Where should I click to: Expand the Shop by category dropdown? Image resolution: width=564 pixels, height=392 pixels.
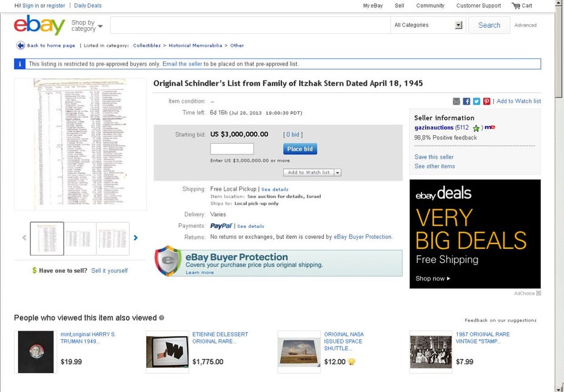coord(87,25)
